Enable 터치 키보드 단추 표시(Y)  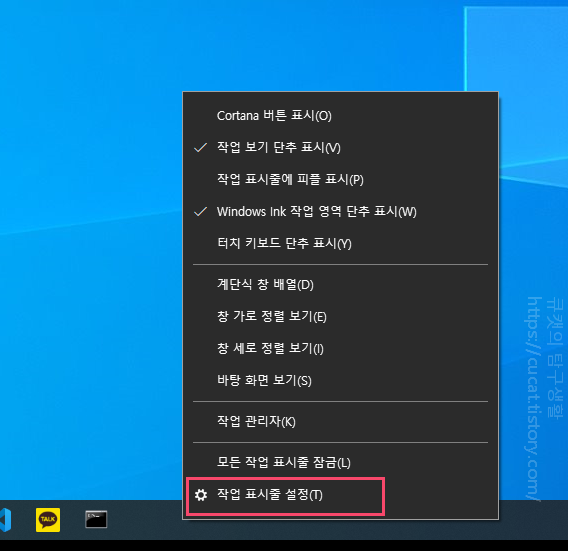tap(341, 243)
